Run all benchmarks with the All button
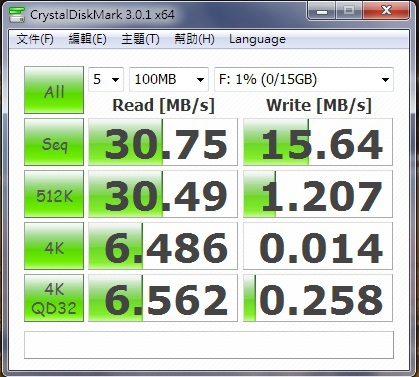Image resolution: width=419 pixels, height=377 pixels. pyautogui.click(x=54, y=90)
